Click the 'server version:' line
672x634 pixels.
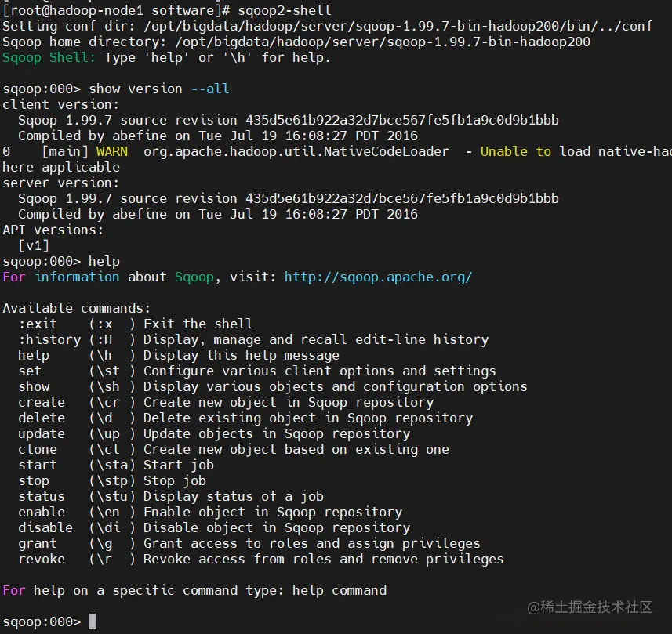tap(61, 183)
